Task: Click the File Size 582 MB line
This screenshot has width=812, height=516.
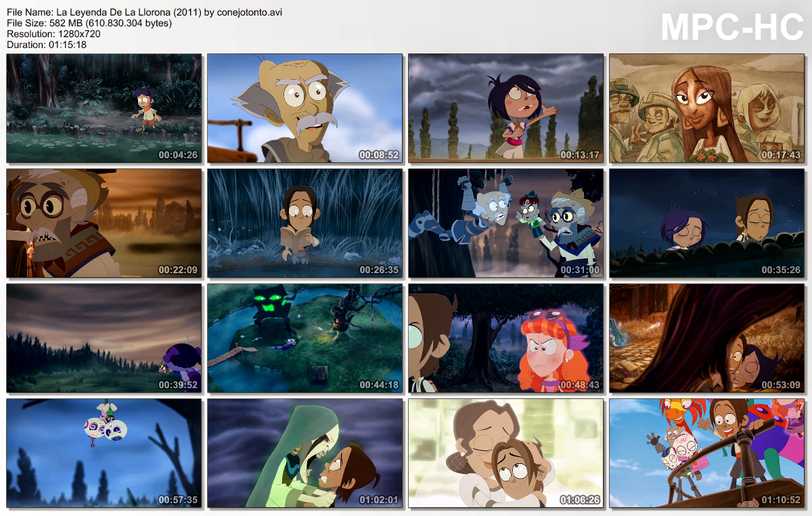Action: pos(89,23)
